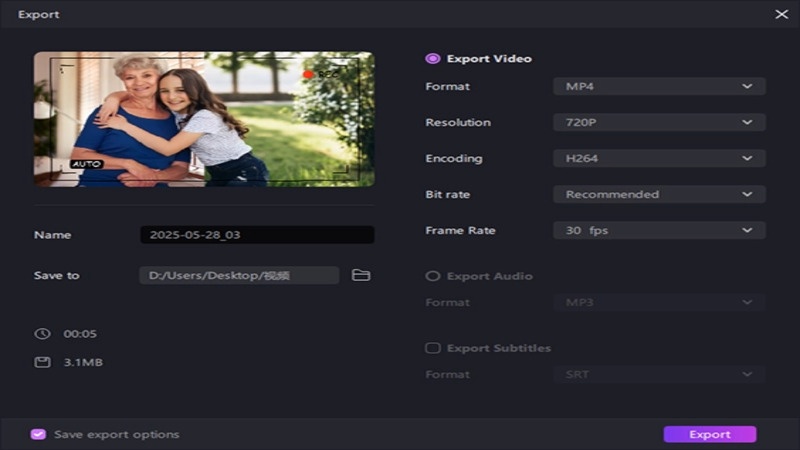Click the Export Subtitles label
Screen dimensions: 800x450
coord(499,348)
